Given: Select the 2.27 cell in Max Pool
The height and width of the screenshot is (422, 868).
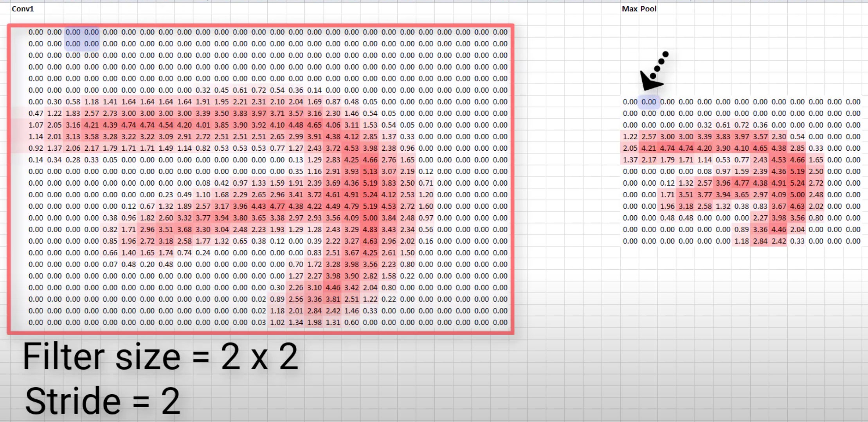Looking at the screenshot, I should coord(760,218).
